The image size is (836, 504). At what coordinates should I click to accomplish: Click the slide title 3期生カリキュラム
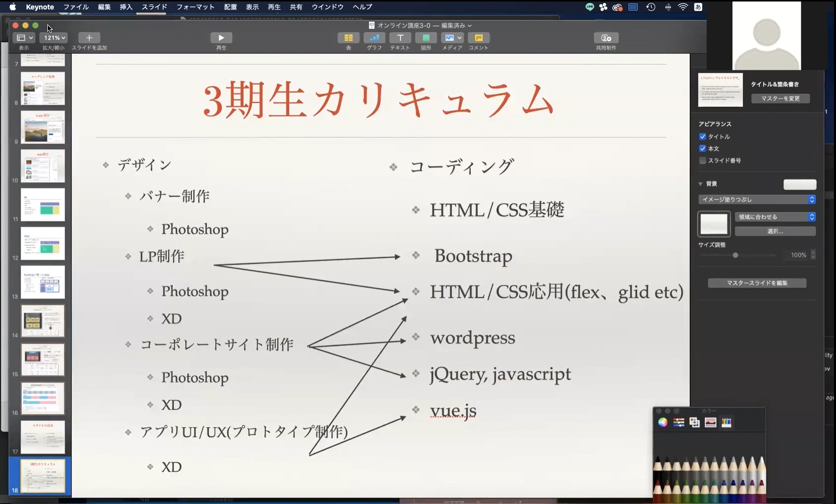point(378,101)
